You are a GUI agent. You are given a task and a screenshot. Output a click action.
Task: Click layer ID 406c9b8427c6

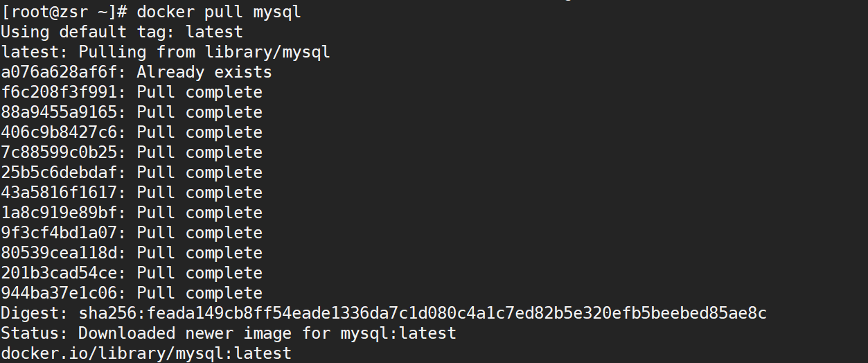pyautogui.click(x=59, y=132)
